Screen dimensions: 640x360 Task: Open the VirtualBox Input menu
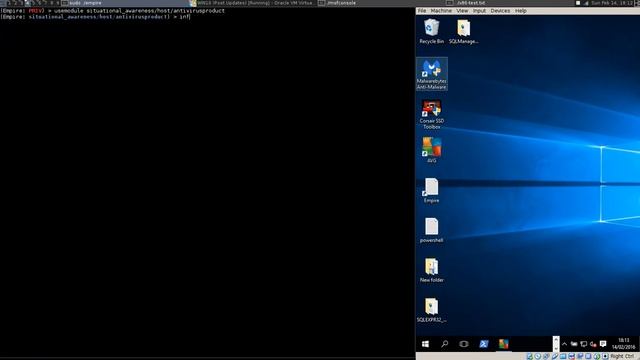pyautogui.click(x=479, y=11)
